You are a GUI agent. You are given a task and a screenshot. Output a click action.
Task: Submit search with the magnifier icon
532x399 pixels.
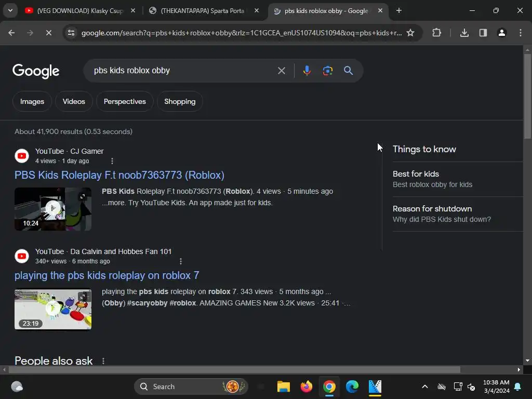pos(349,71)
